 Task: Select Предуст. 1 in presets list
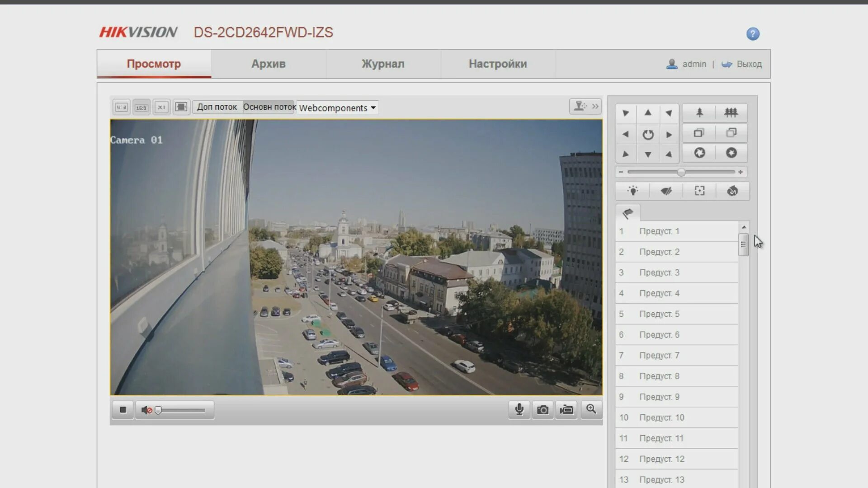[676, 231]
